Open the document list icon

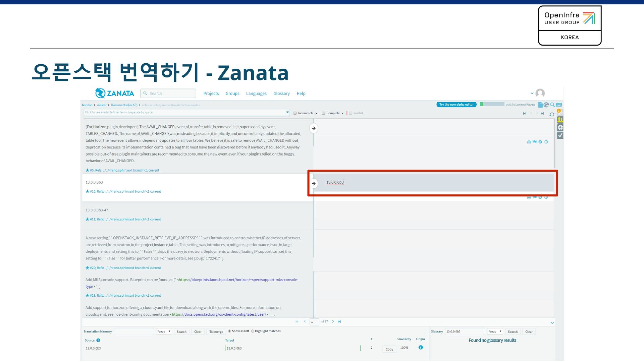[540, 105]
